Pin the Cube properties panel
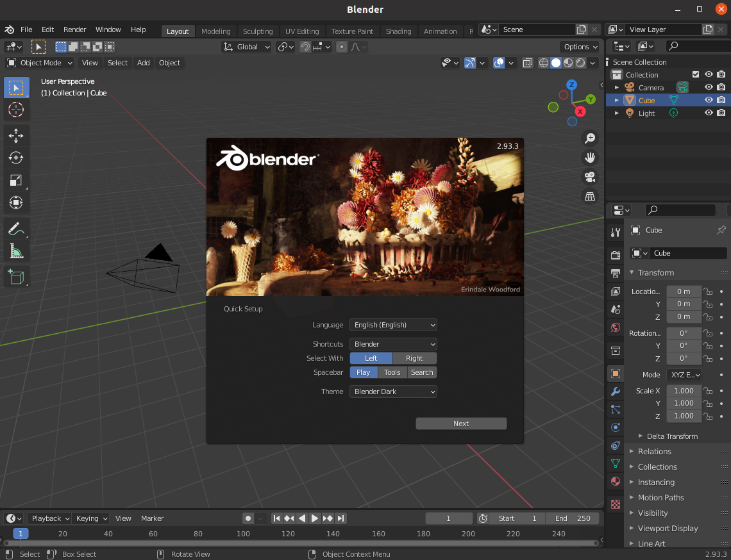 pos(721,229)
